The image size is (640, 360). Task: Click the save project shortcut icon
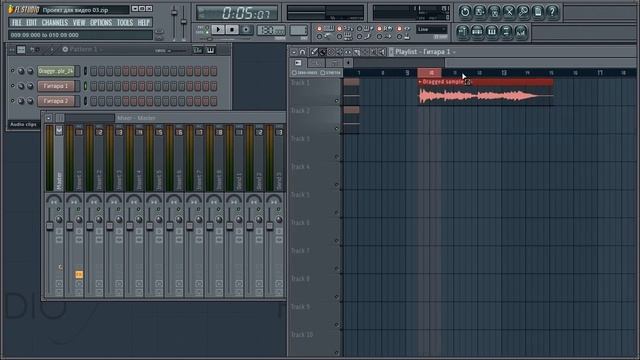[x=480, y=12]
